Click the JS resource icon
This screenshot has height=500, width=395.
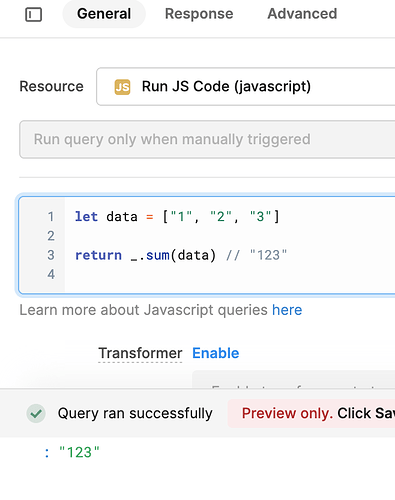pyautogui.click(x=122, y=87)
